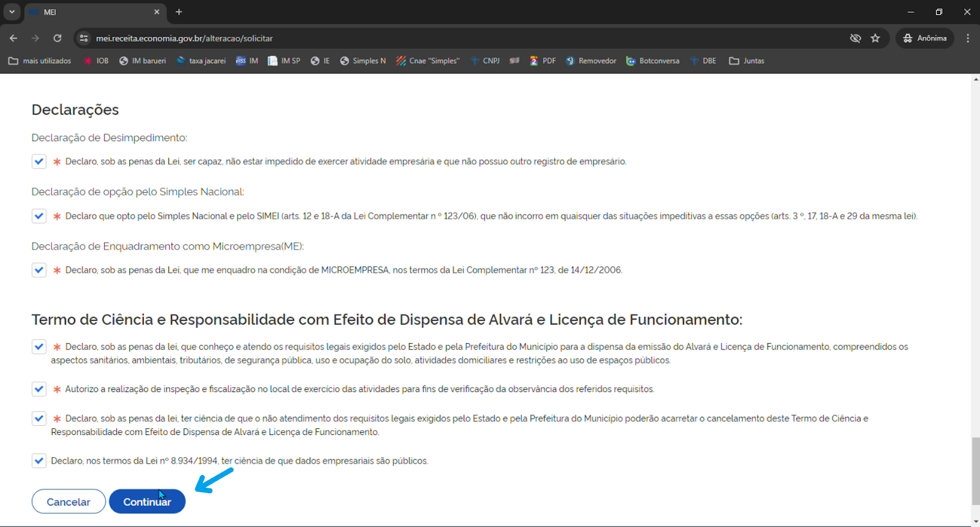
Task: Click the Cancelar button
Action: pos(69,501)
